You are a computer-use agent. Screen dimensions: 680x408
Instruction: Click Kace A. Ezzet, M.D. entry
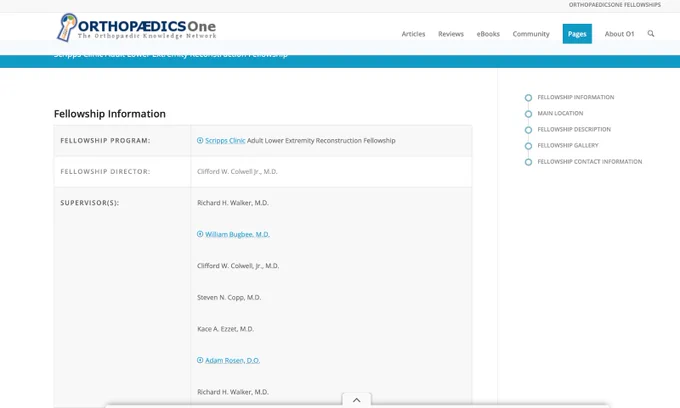pos(226,329)
